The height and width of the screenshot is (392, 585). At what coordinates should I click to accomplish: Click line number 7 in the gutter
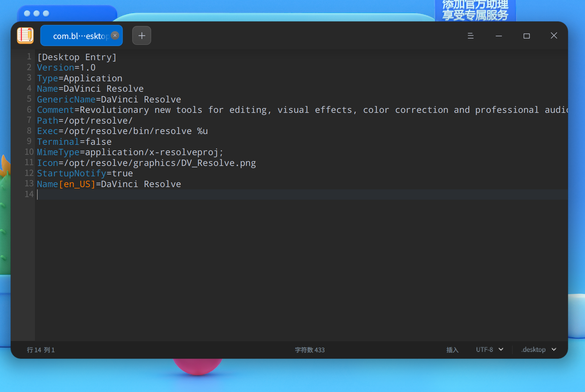29,120
